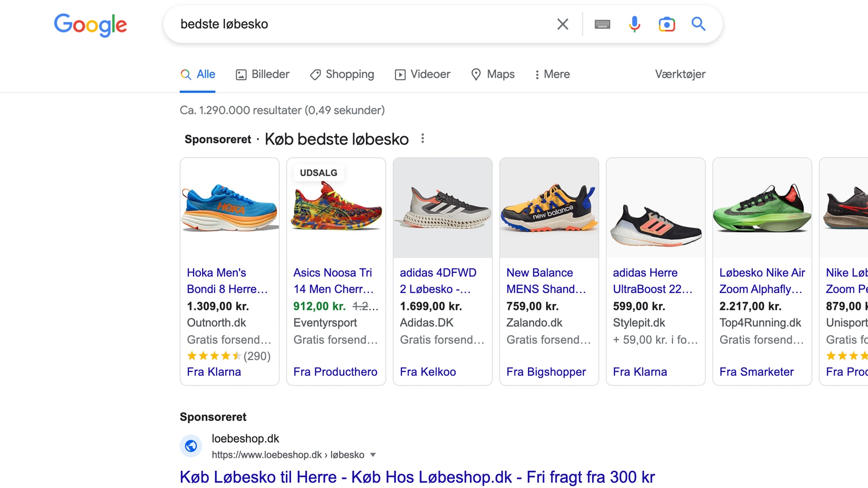
Task: Open Løbesko Nike Air Zoom Alphafly link
Action: click(x=762, y=281)
